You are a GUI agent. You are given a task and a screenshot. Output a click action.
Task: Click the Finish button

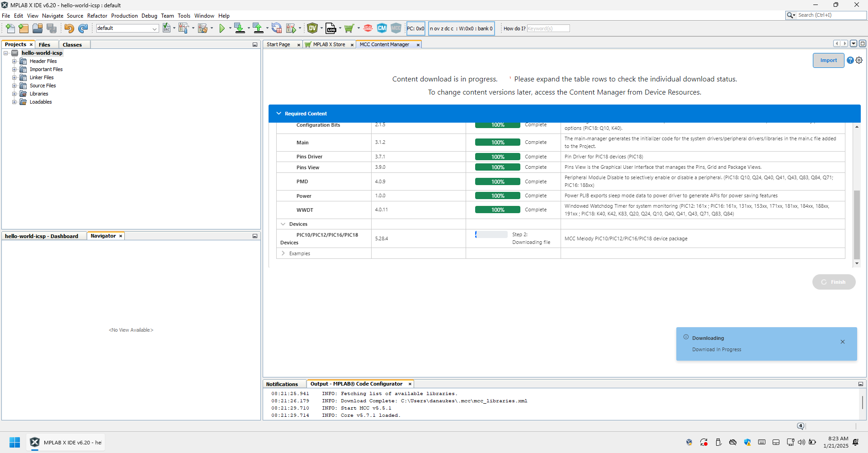coord(834,282)
